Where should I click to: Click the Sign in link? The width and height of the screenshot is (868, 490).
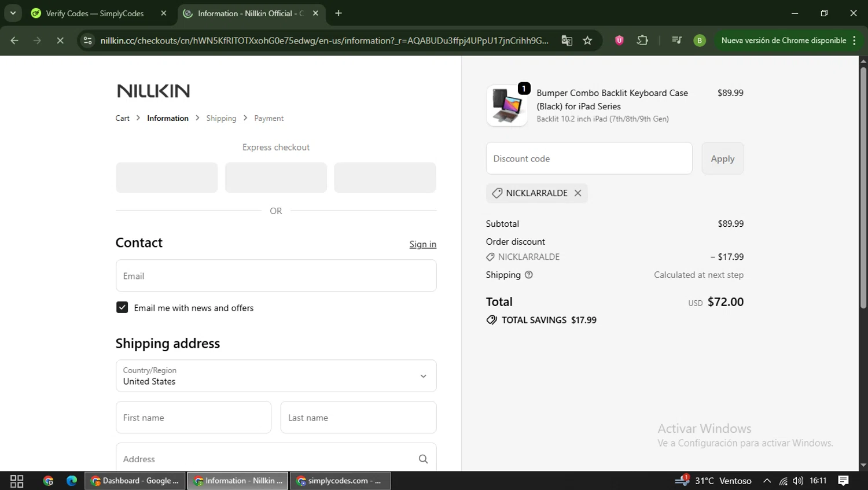[423, 244]
